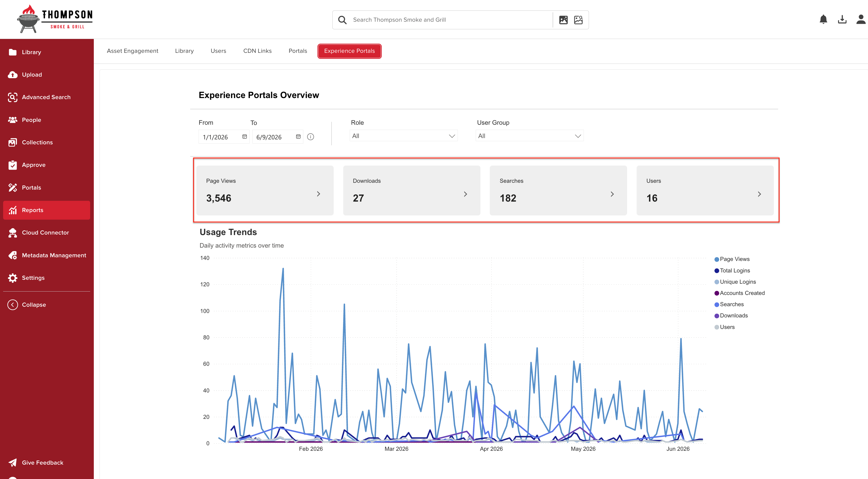Click the Metadata Management tag icon

tap(13, 255)
